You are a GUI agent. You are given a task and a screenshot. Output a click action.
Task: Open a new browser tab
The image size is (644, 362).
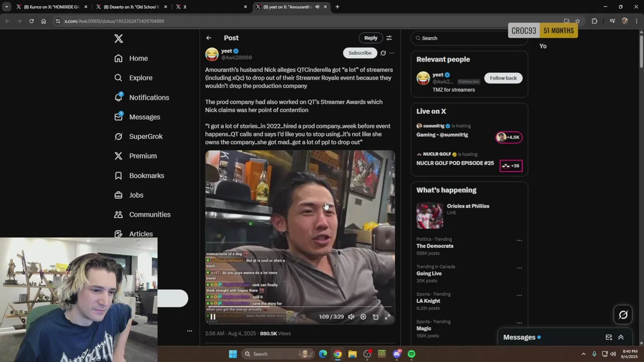click(x=337, y=7)
